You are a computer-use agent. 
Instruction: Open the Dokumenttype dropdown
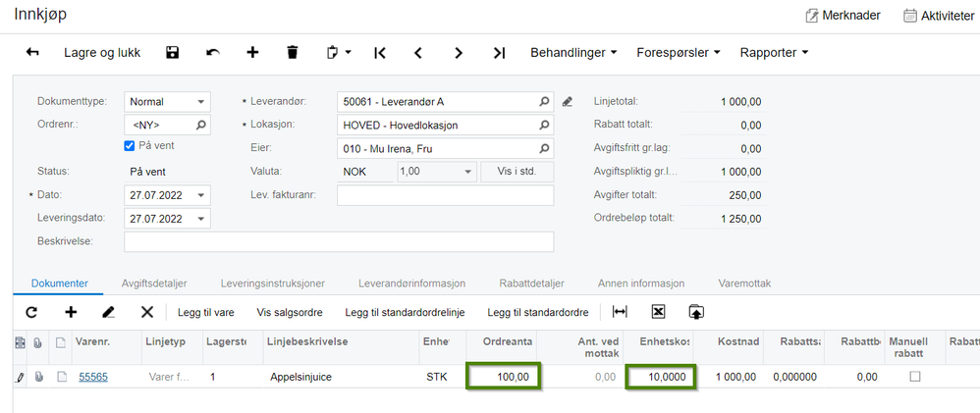(168, 102)
